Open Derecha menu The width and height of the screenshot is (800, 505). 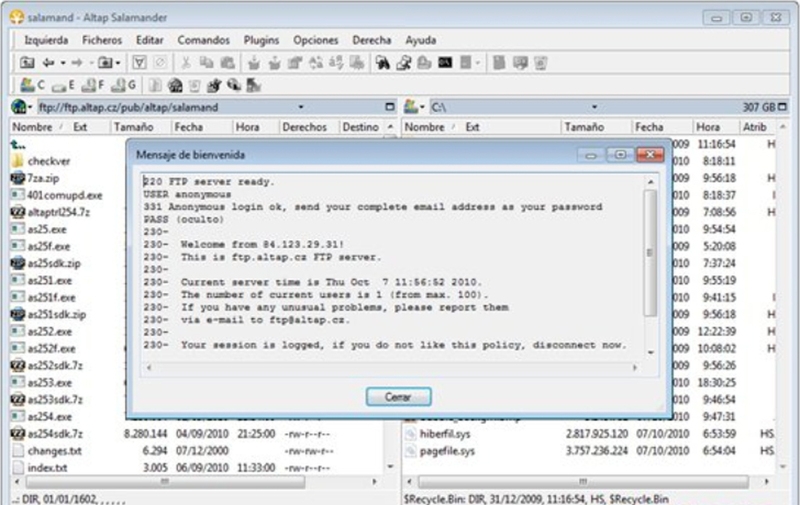click(x=371, y=40)
